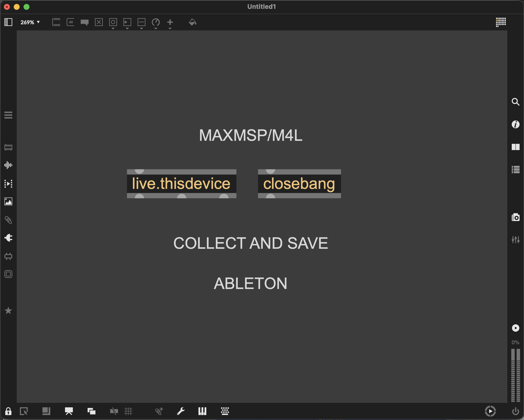This screenshot has width=524, height=420.
Task: Add a new message box object
Action: tap(70, 22)
